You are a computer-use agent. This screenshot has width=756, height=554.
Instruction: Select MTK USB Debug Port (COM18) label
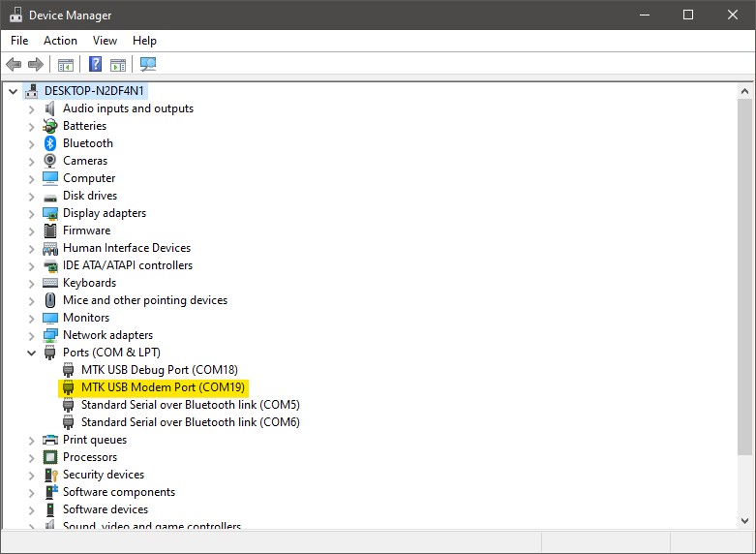(160, 370)
